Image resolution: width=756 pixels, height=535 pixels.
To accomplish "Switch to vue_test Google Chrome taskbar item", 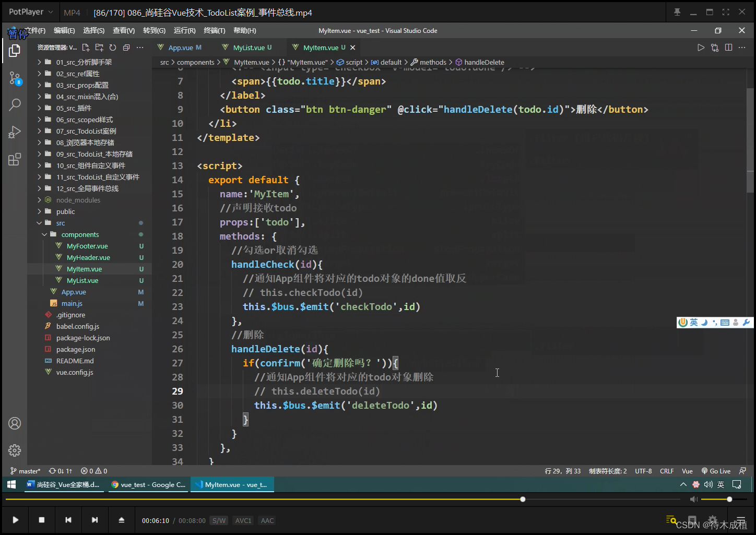I will pos(149,484).
